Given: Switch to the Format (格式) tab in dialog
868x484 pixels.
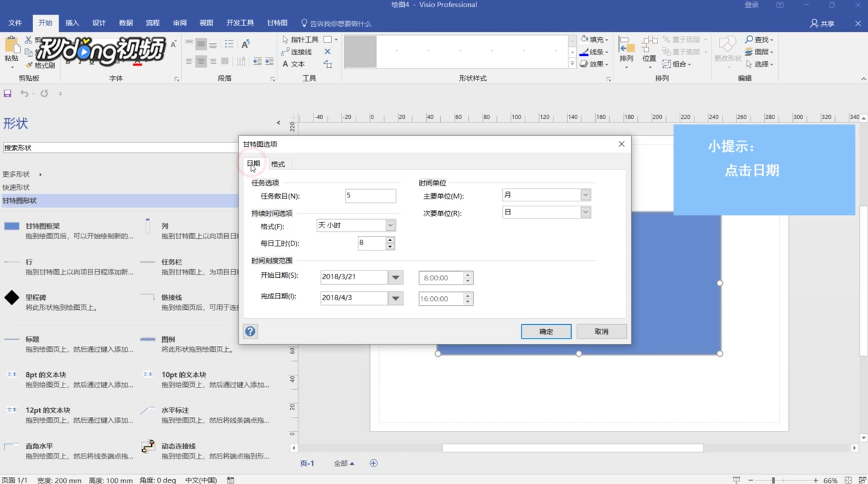Looking at the screenshot, I should (278, 164).
